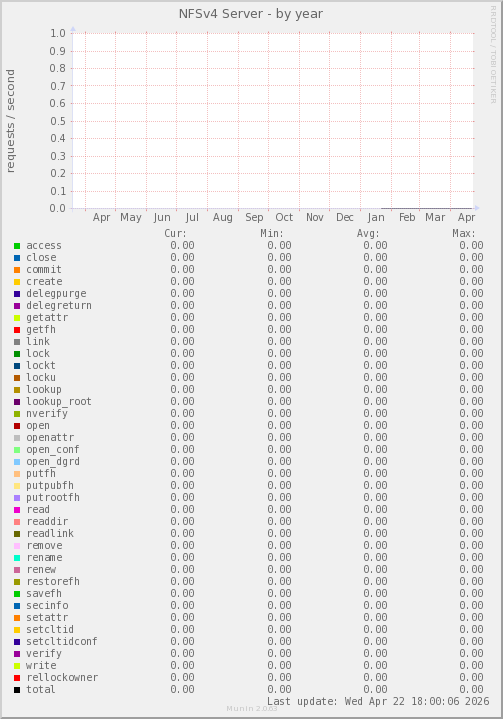Click the 'Max:' column header
Image resolution: width=503 pixels, height=719 pixels.
point(464,233)
